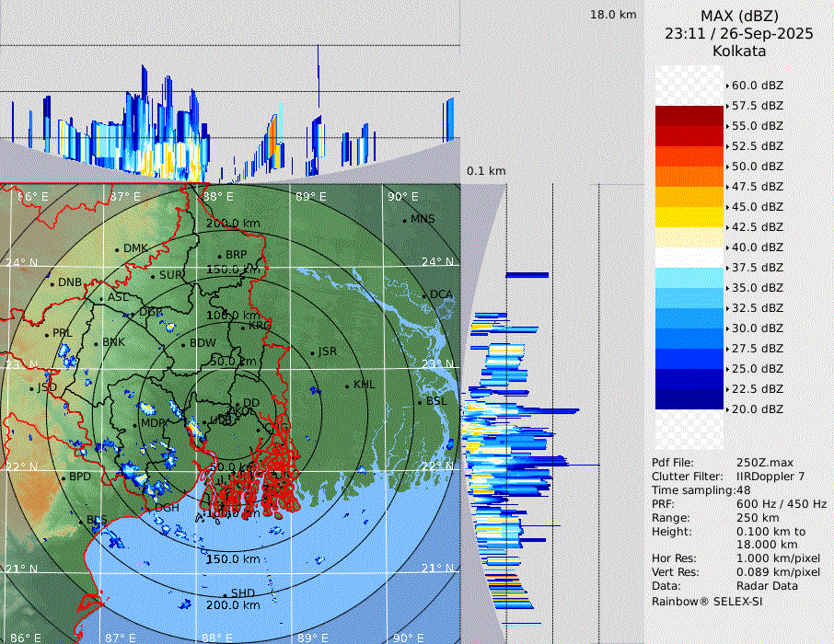
Task: Click the darkest red legend swatch
Action: (x=689, y=115)
